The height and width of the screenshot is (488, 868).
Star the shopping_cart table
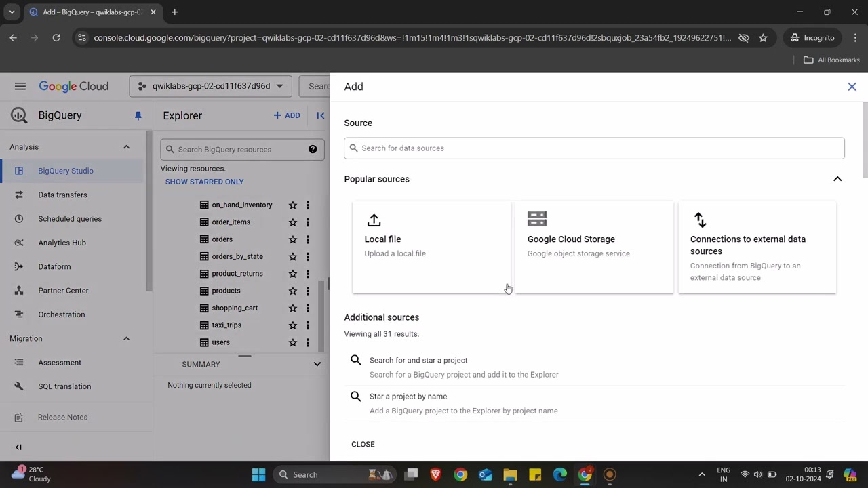pyautogui.click(x=293, y=308)
